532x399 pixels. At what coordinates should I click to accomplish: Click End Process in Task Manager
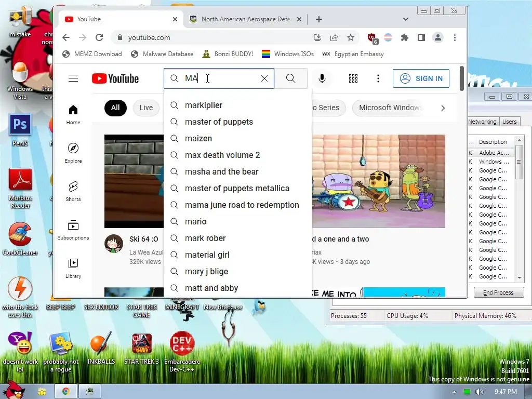498,292
